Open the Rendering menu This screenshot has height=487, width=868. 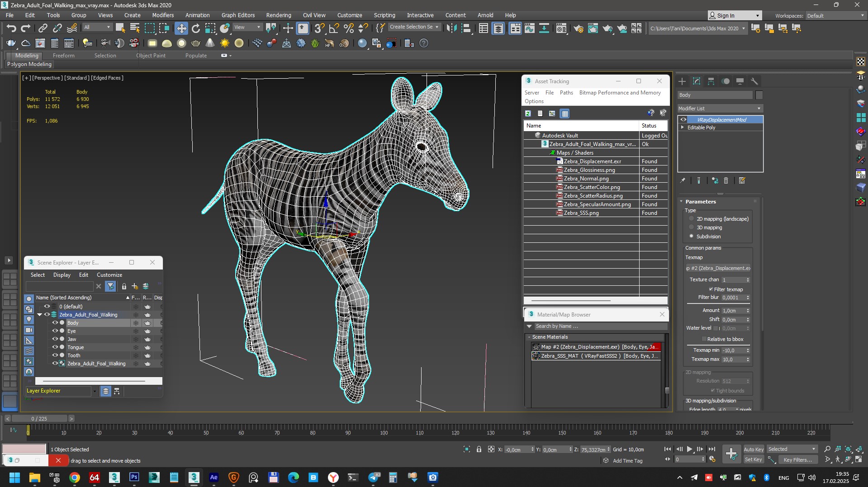click(x=279, y=15)
